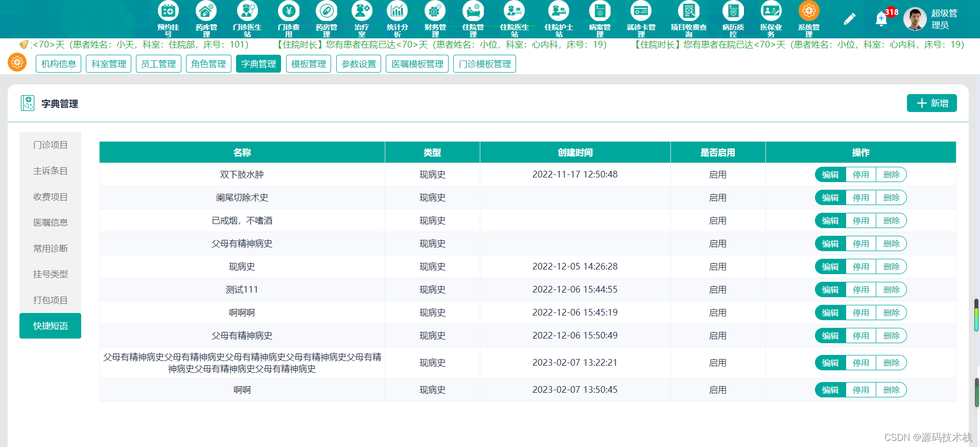Open the 住院护士站 module icon

click(559, 11)
